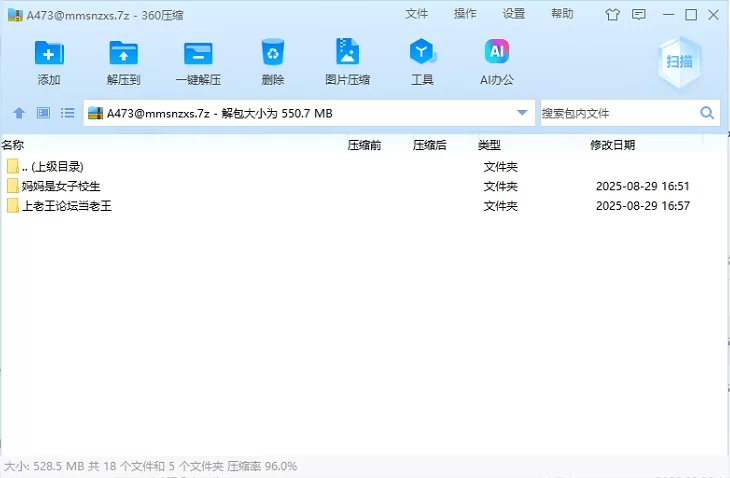Select the 上老王论坛当老王 folder name

click(x=67, y=206)
